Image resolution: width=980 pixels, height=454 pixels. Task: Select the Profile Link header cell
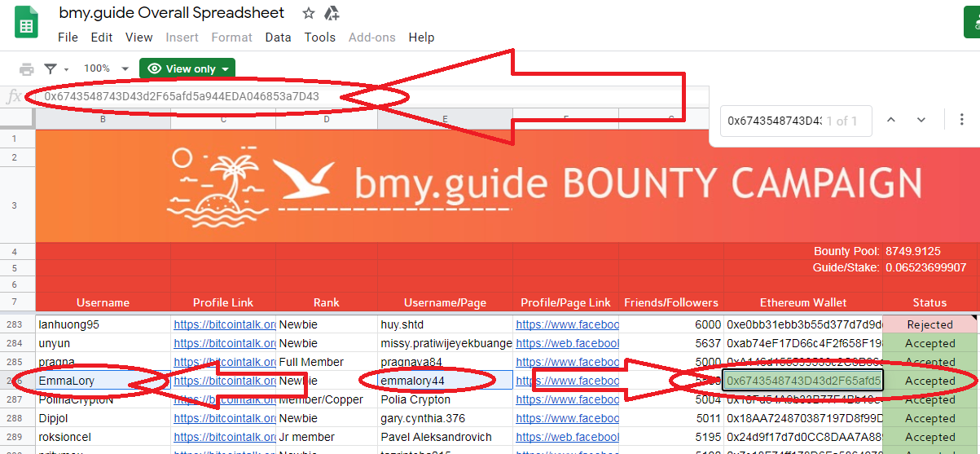(x=223, y=302)
